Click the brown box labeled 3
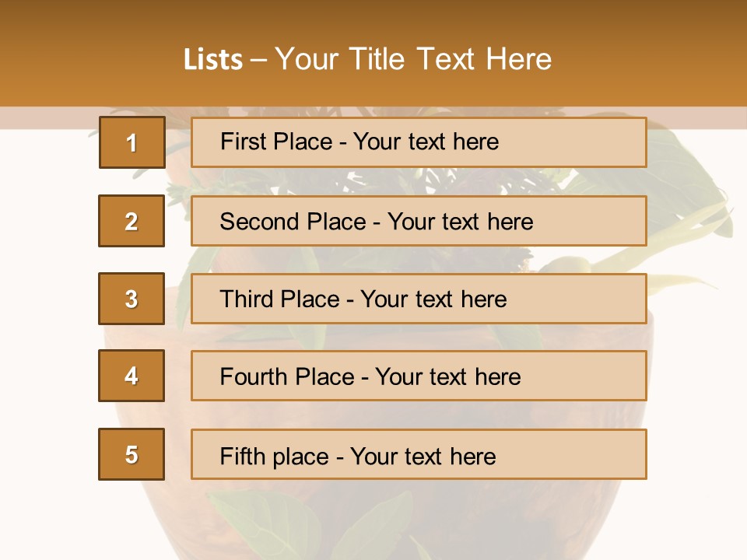 pos(132,299)
